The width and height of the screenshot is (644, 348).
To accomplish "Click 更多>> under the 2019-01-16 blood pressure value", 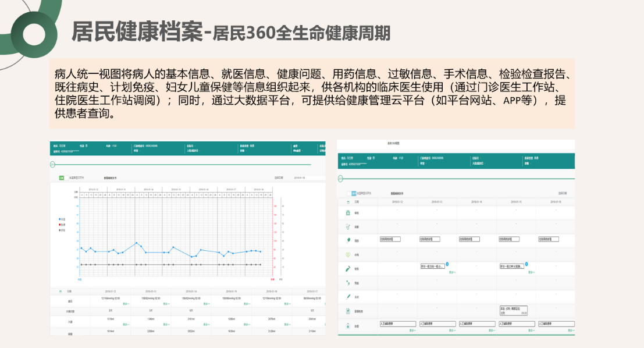I will (x=287, y=304).
